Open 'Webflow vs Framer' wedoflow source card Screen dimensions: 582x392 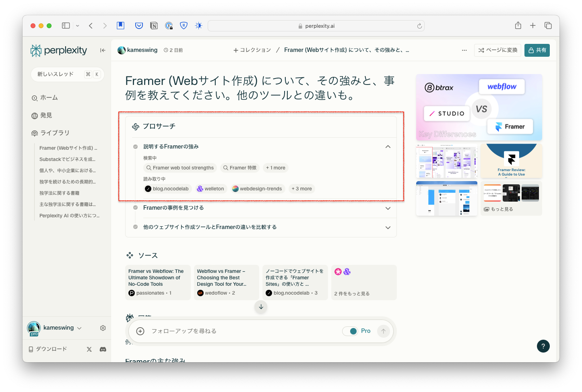227,283
